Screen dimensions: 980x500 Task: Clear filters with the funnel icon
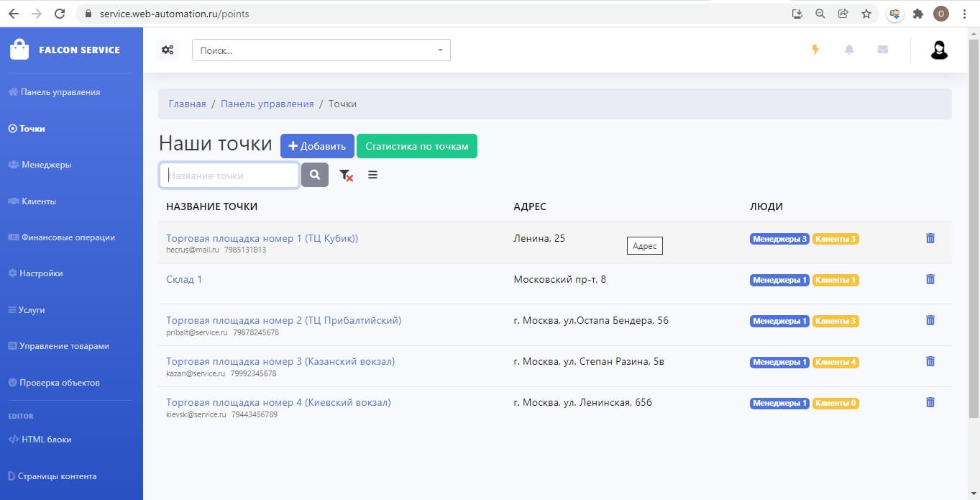click(346, 175)
